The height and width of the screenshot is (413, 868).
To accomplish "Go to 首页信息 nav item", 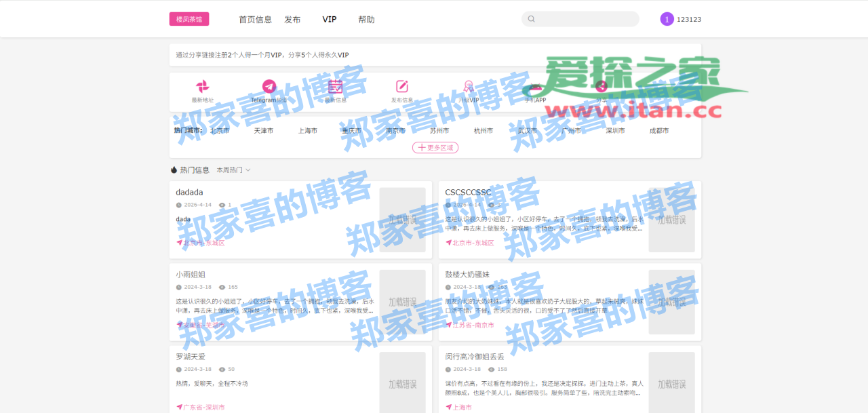I will [255, 20].
